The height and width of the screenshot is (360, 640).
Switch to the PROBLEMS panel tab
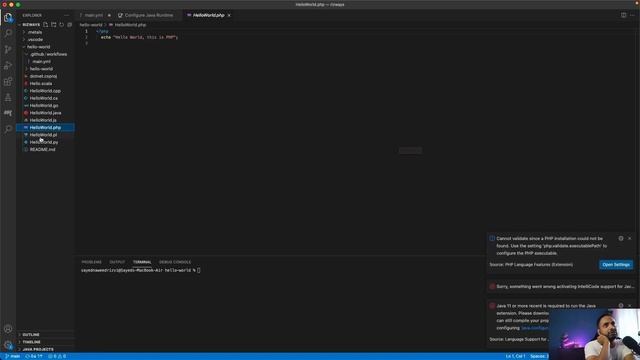(x=91, y=262)
